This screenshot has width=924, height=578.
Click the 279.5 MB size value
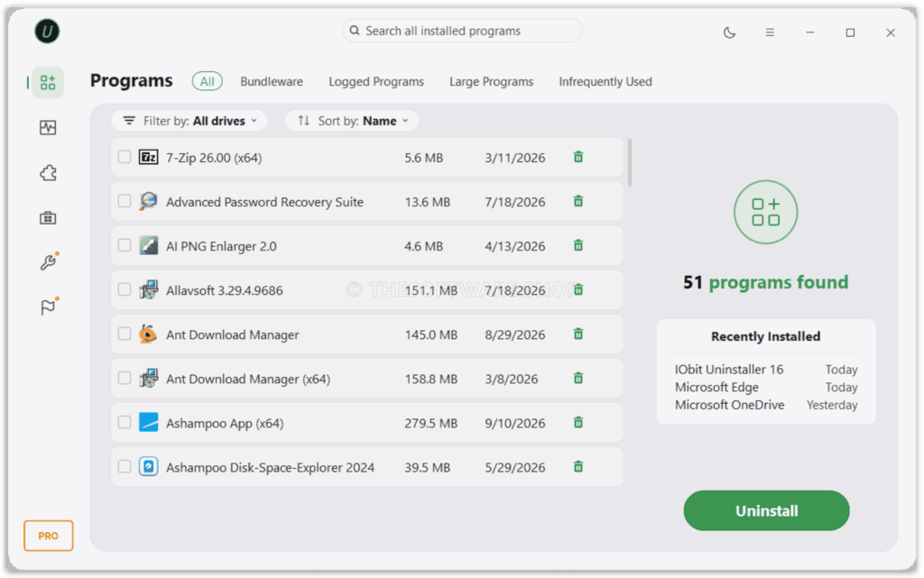point(430,423)
